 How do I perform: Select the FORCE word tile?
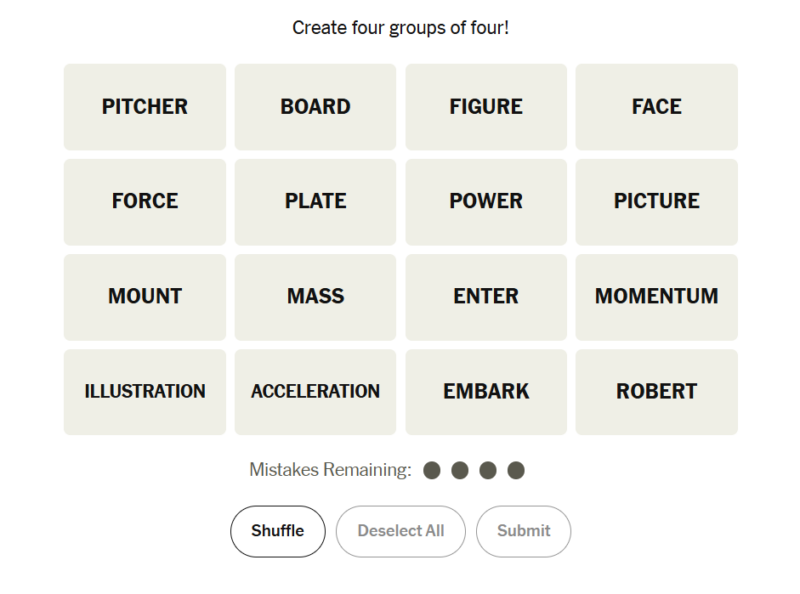click(x=145, y=202)
